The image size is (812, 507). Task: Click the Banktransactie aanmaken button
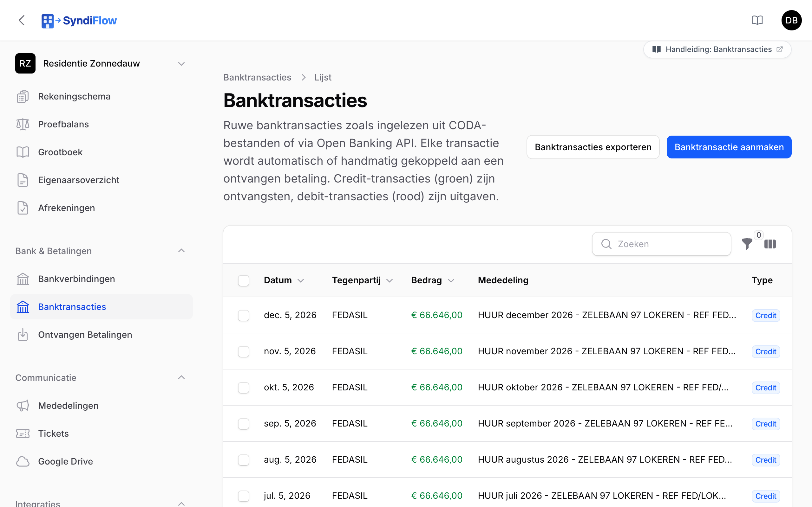click(729, 147)
